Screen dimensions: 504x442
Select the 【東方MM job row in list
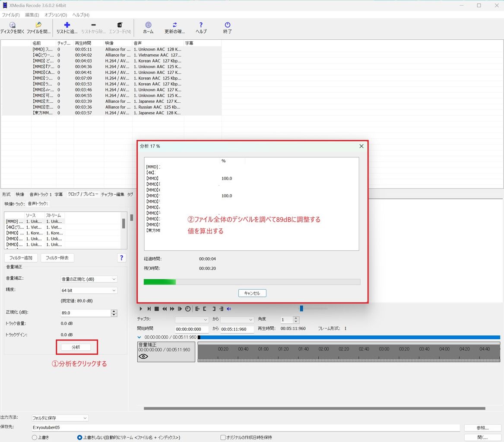(111, 113)
